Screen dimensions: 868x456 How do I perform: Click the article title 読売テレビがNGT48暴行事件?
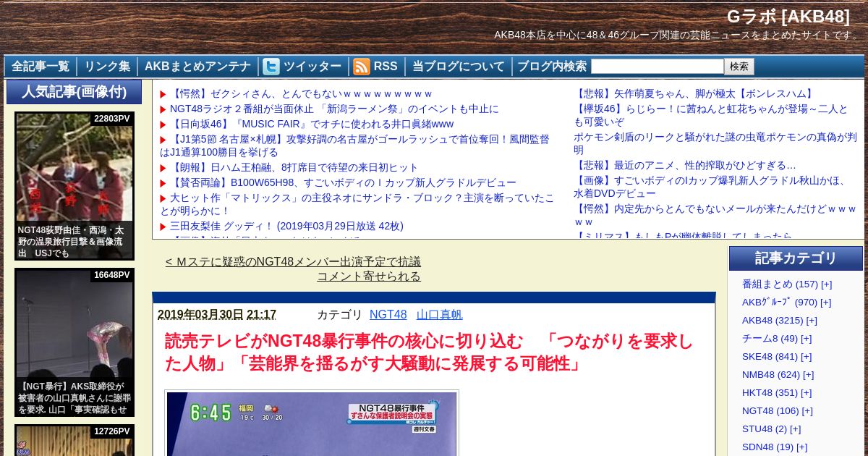pos(429,352)
